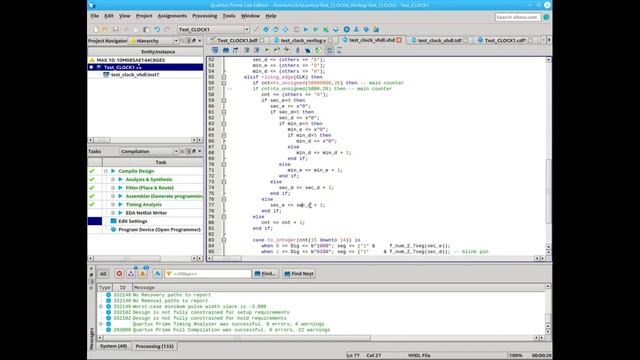Open the File menu

coord(95,16)
